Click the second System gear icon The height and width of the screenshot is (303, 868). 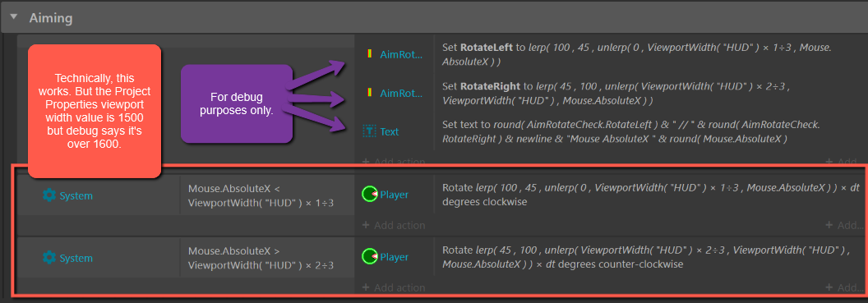[x=49, y=258]
